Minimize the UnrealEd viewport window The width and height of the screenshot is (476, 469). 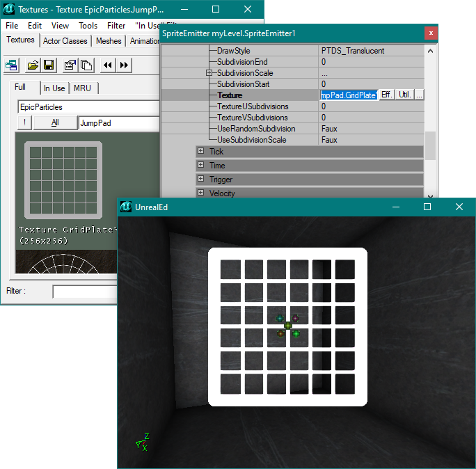coord(396,207)
